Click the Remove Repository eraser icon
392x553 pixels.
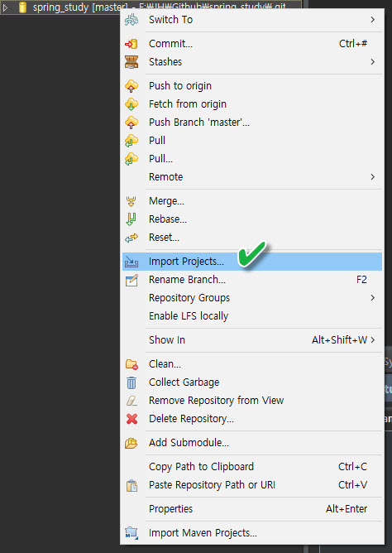(131, 401)
